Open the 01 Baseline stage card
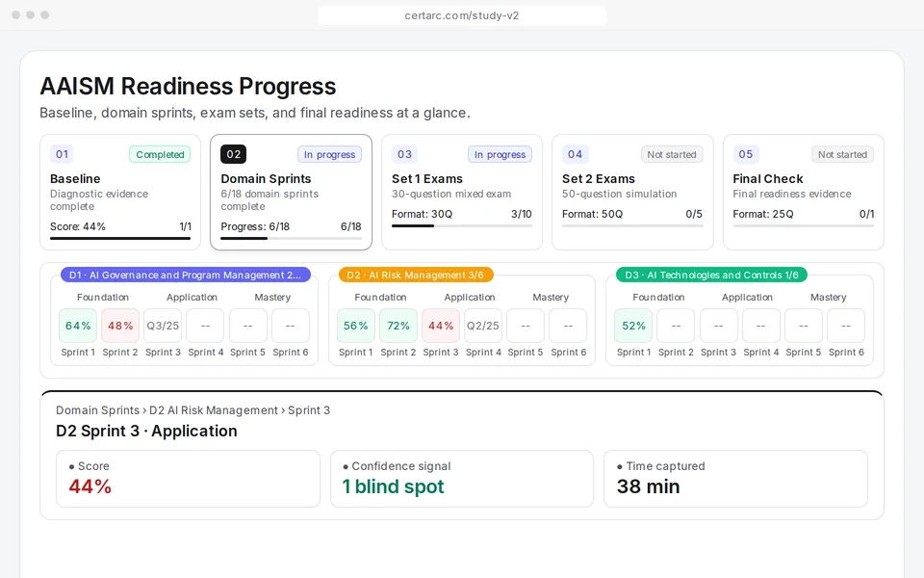The width and height of the screenshot is (924, 578). [x=120, y=193]
